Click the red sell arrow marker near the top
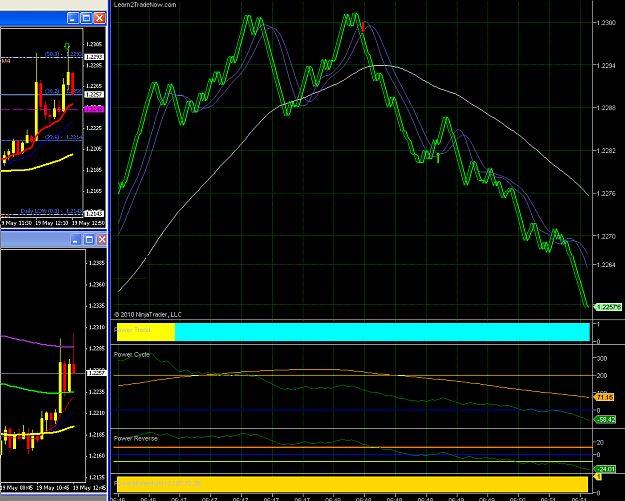 click(x=363, y=27)
